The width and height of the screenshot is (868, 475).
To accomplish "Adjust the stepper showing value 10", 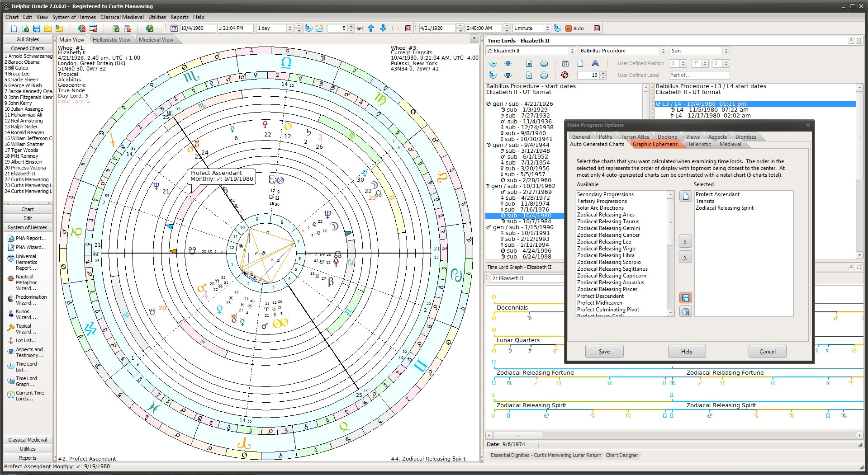I will pos(603,75).
